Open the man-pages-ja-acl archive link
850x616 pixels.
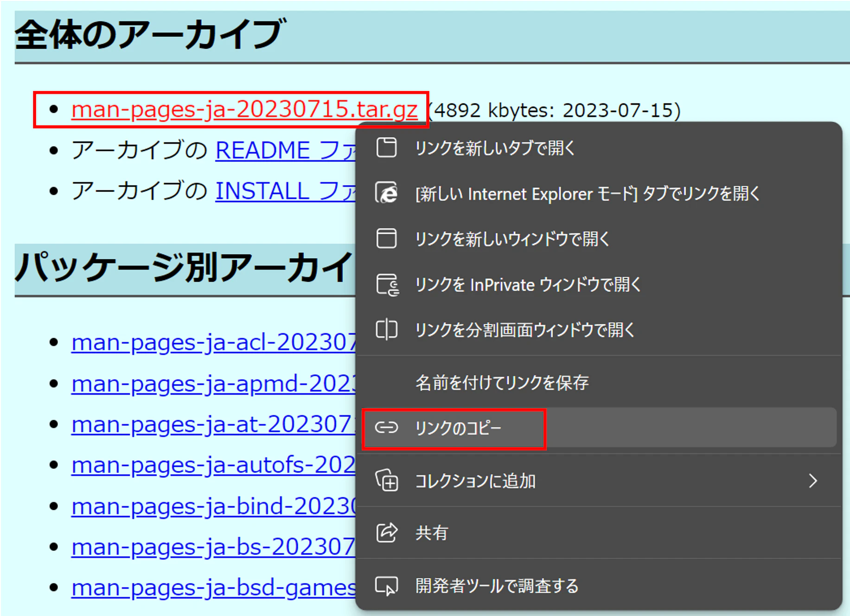(x=213, y=343)
